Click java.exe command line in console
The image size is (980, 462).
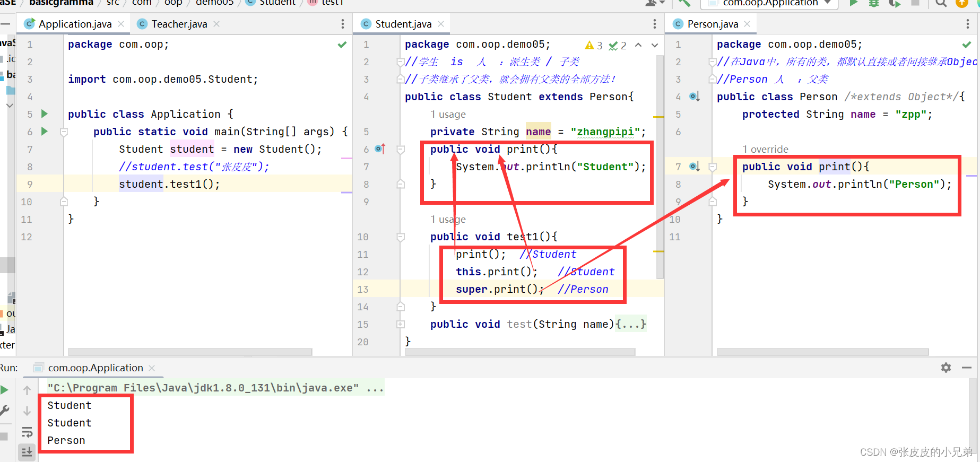pos(215,388)
